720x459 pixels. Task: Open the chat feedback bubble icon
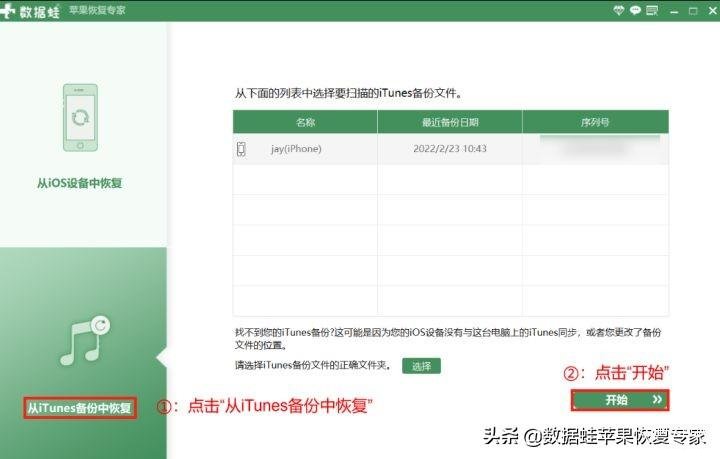[x=635, y=10]
